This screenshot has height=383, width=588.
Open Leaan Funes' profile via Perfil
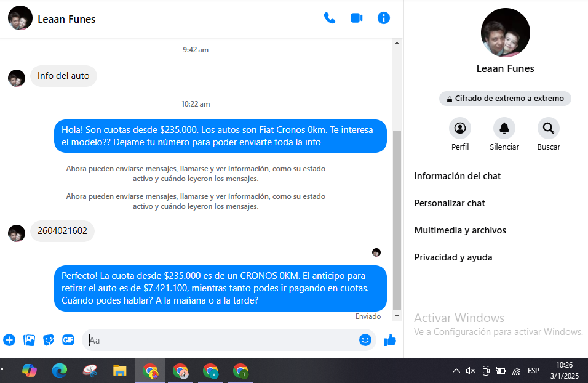click(460, 129)
